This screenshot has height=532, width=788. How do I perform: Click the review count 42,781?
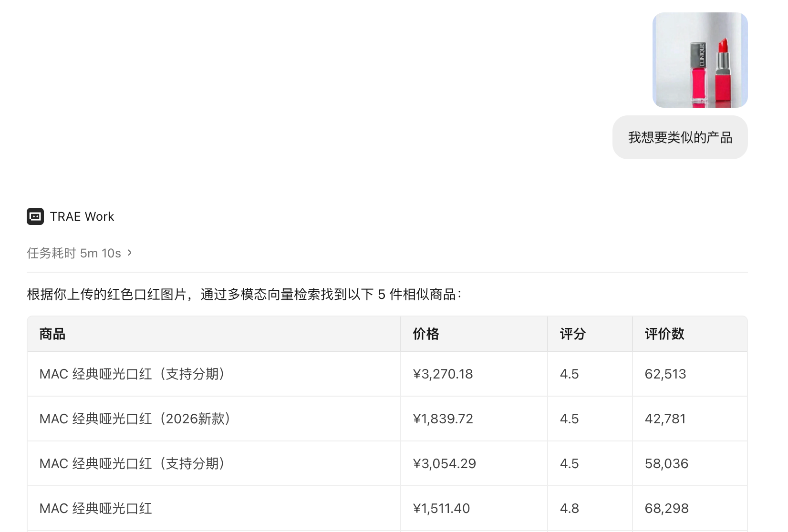[665, 419]
